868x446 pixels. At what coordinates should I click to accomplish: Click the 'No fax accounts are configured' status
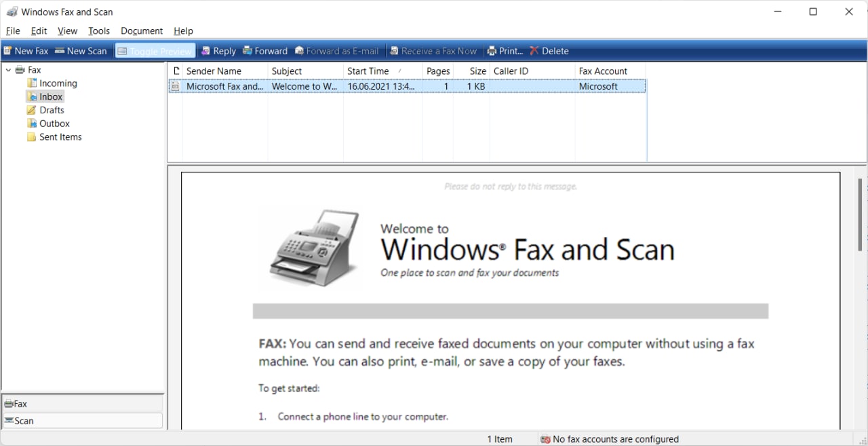click(x=609, y=439)
